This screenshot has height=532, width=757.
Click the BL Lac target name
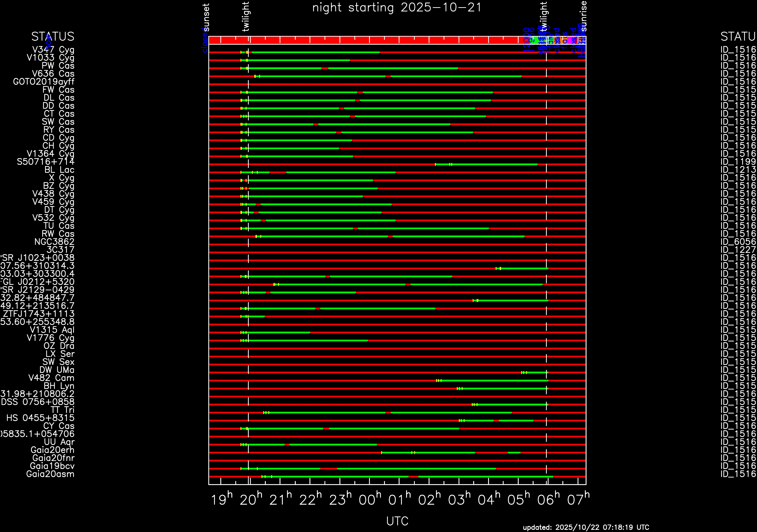pos(59,170)
